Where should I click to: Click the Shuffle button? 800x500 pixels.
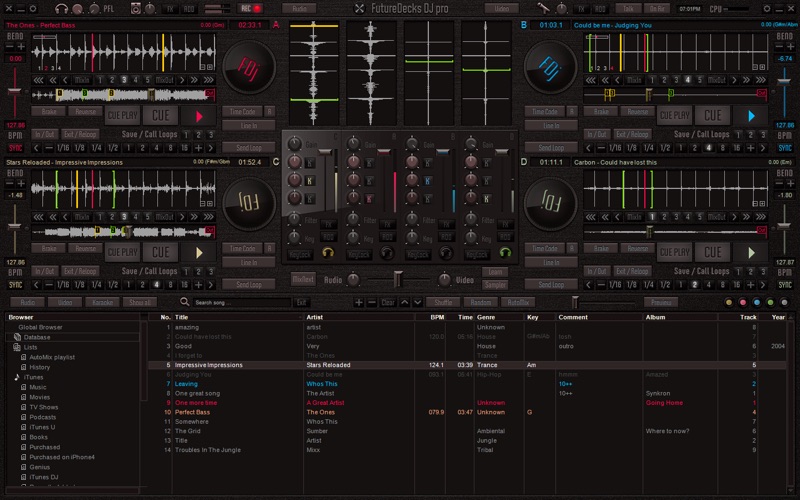tap(443, 302)
